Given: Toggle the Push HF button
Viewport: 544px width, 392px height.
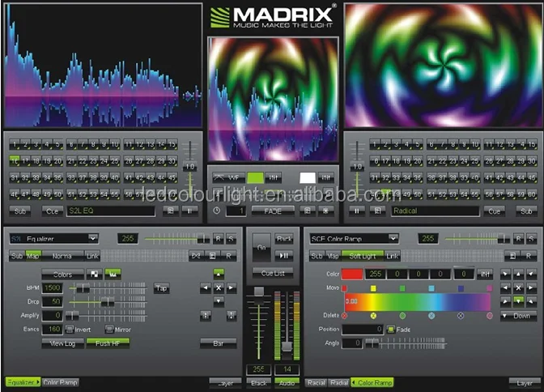Looking at the screenshot, I should [x=108, y=343].
